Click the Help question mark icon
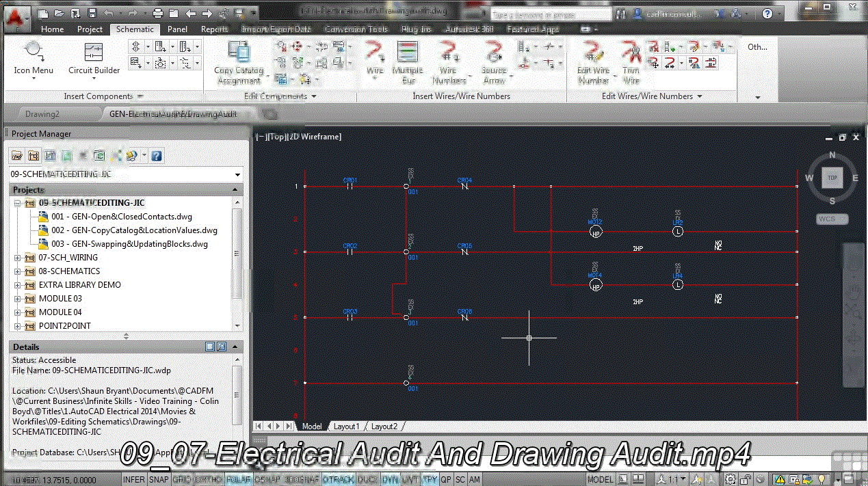Image resolution: width=868 pixels, height=486 pixels. click(x=768, y=14)
